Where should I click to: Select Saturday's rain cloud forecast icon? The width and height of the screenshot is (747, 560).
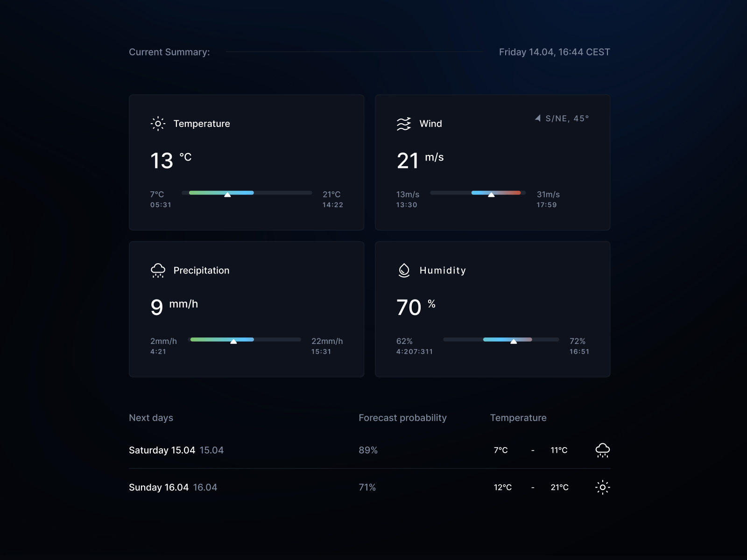coord(602,450)
